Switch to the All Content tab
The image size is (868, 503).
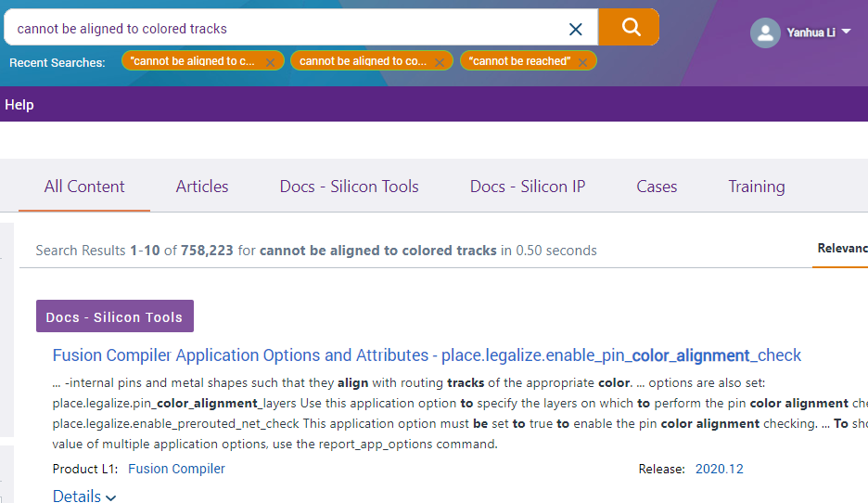click(84, 187)
